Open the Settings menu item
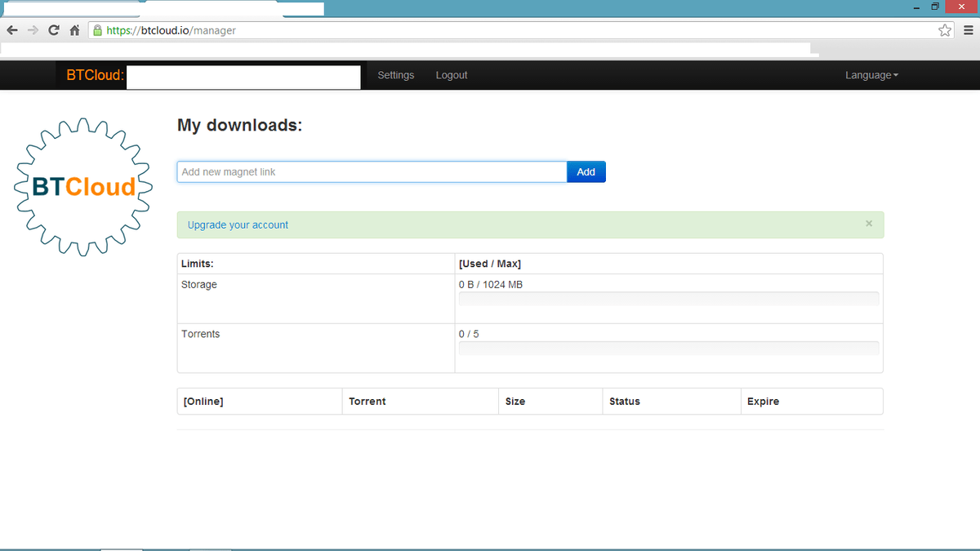 (396, 75)
